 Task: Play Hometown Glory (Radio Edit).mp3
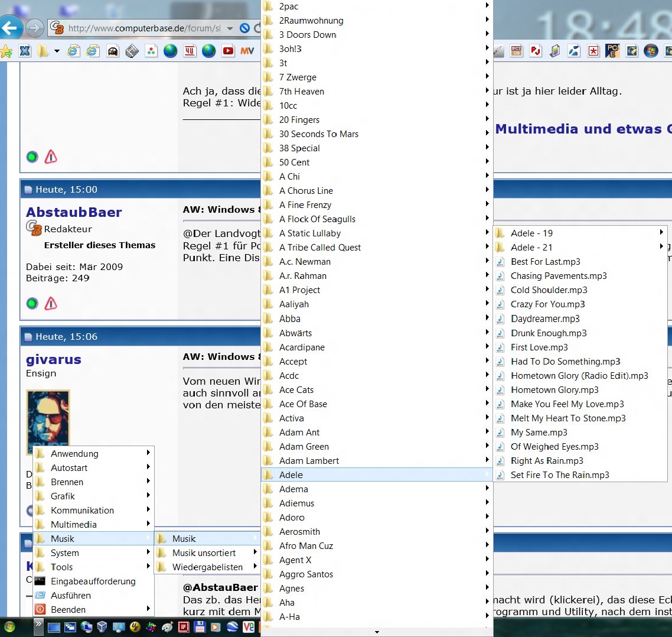580,376
